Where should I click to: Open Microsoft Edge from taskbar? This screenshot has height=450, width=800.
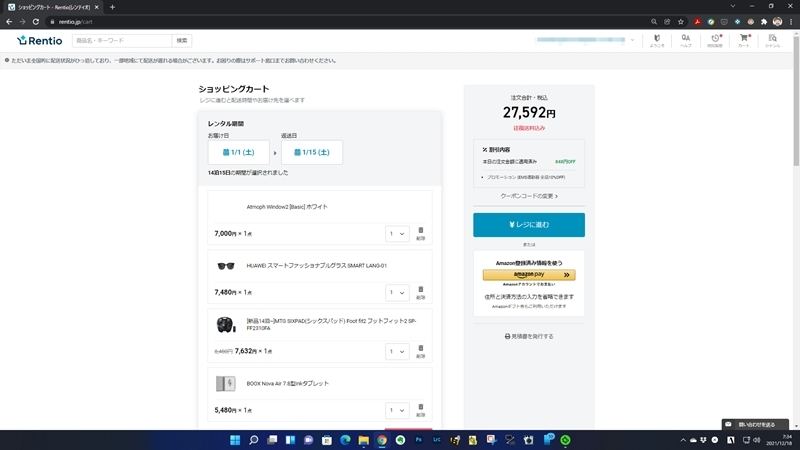click(345, 440)
